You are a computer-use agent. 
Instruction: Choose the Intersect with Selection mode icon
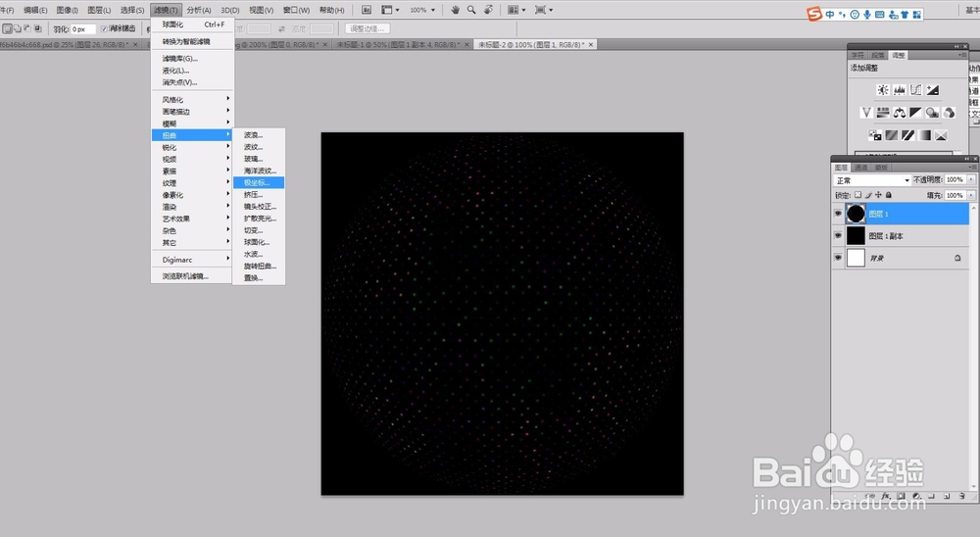pyautogui.click(x=37, y=28)
